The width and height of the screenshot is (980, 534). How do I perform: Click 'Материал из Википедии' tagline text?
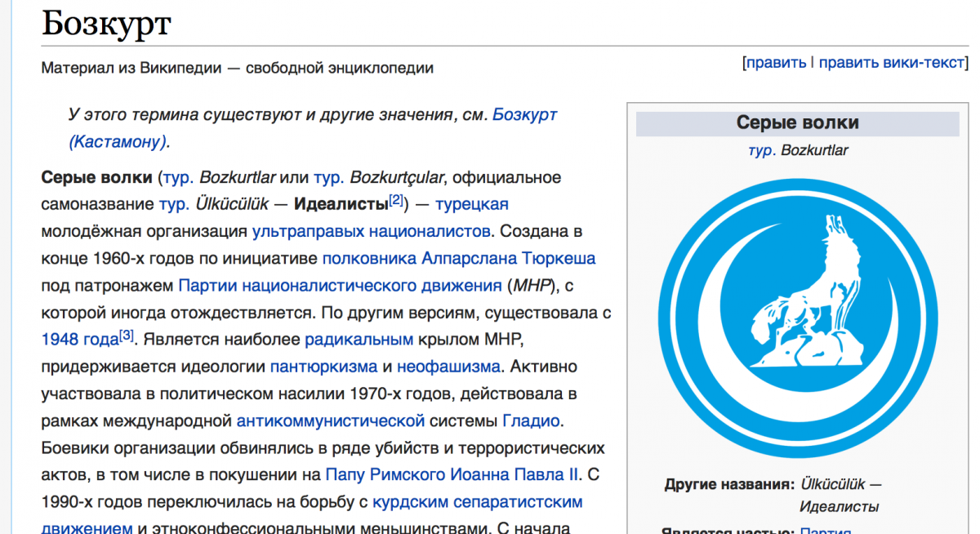pos(237,68)
